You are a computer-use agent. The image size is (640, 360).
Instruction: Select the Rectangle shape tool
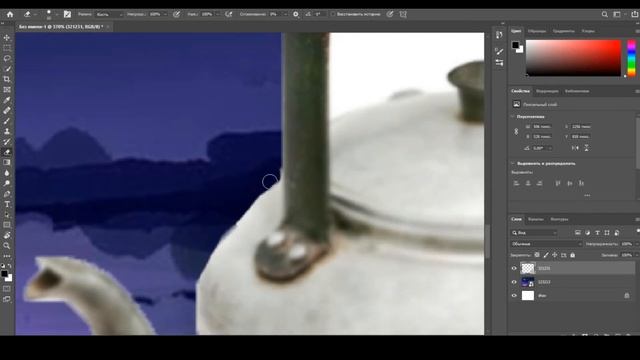click(x=7, y=225)
